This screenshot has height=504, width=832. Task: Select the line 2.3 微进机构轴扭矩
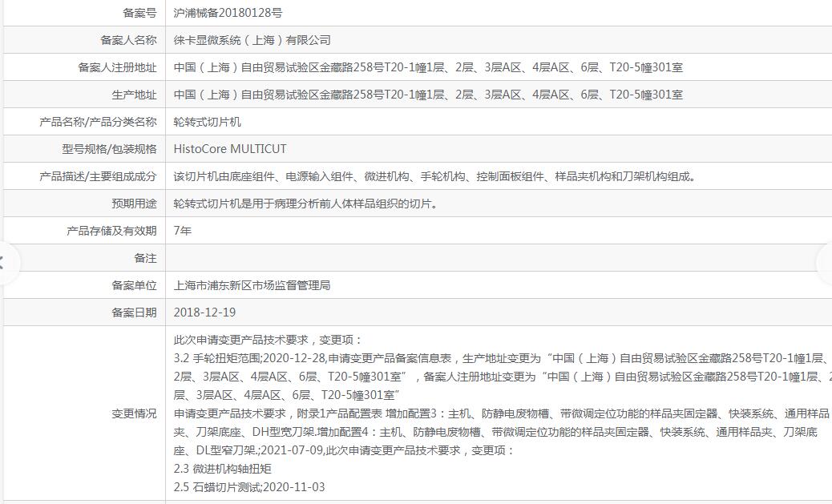222,469
